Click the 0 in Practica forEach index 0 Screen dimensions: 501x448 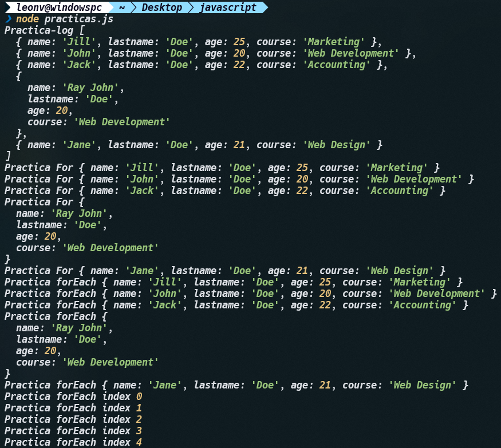139,397
